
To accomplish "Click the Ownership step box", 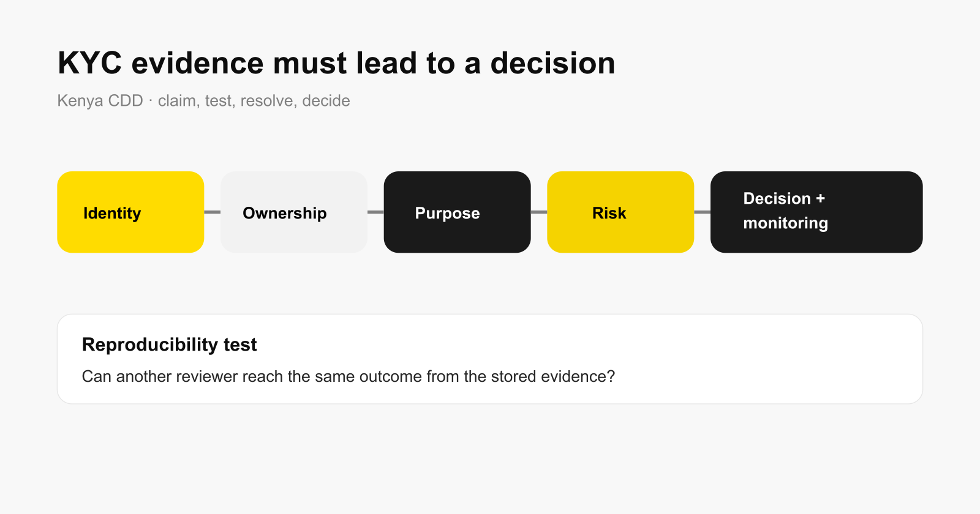I will click(x=294, y=212).
